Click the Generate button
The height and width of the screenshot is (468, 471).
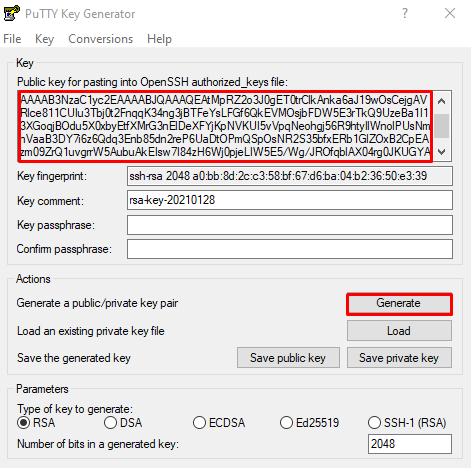tap(399, 303)
